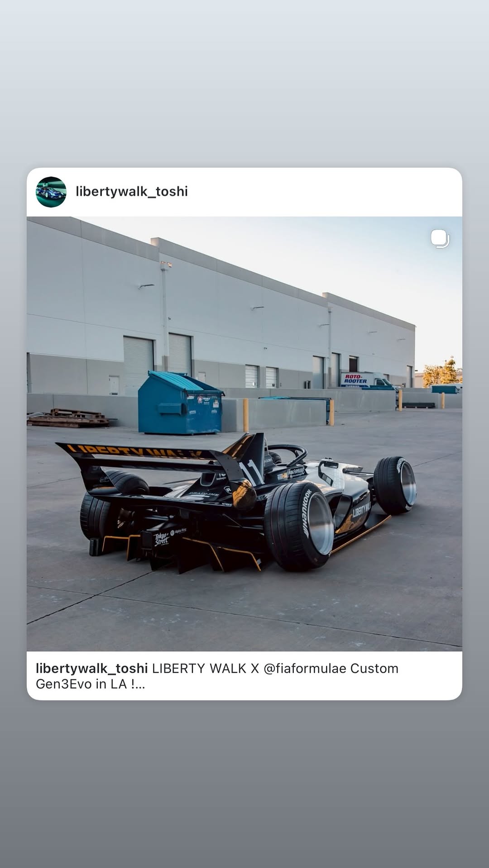Tap the number 11 on the car's fin
The image size is (489, 868).
coord(252,472)
